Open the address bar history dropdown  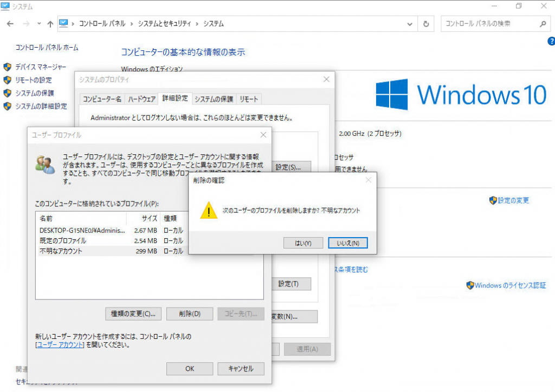(410, 24)
